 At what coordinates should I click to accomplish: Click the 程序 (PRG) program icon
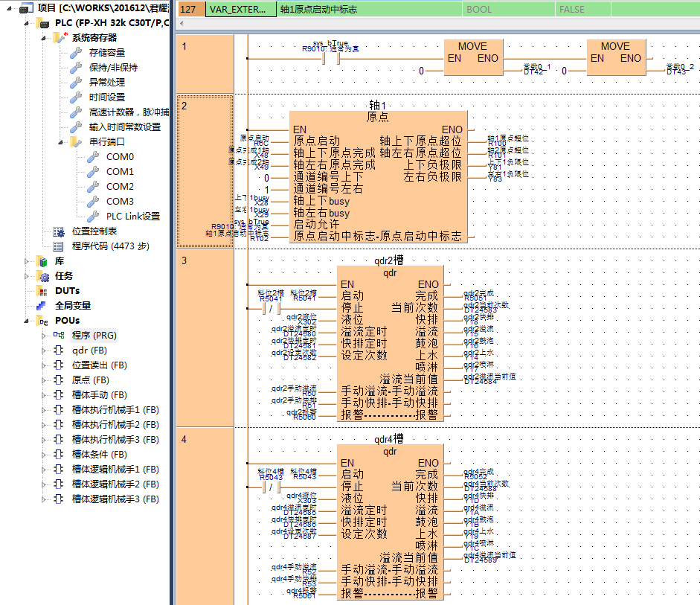[x=59, y=336]
